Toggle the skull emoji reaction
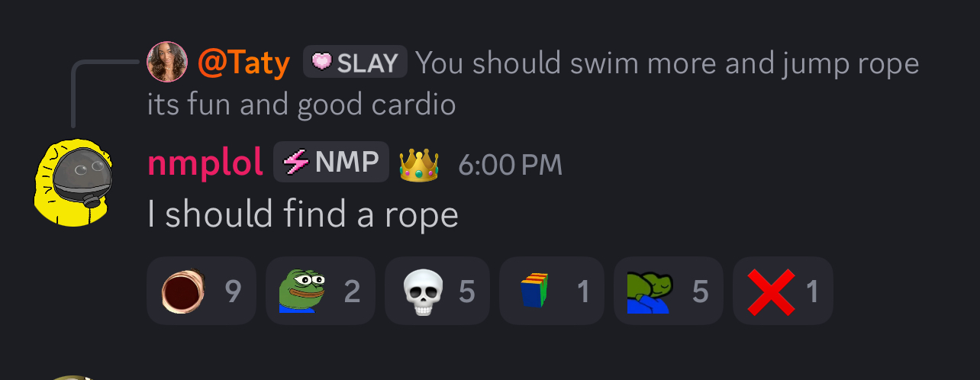This screenshot has height=380, width=980. point(437,291)
